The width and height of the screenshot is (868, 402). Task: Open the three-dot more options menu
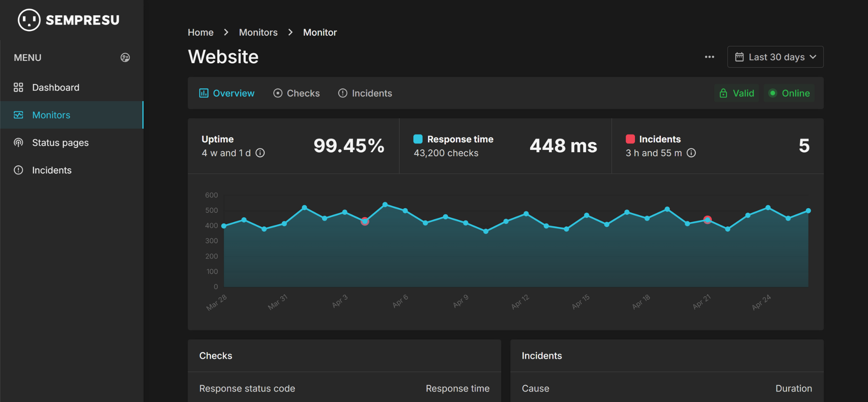709,57
